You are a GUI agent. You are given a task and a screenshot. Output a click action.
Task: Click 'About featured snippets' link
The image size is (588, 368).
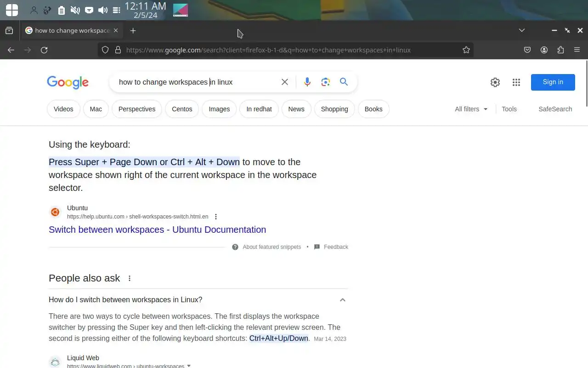[271, 247]
